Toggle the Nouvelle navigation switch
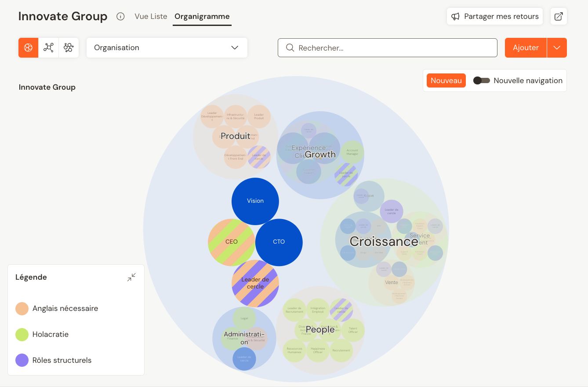The width and height of the screenshot is (588, 387). click(481, 80)
